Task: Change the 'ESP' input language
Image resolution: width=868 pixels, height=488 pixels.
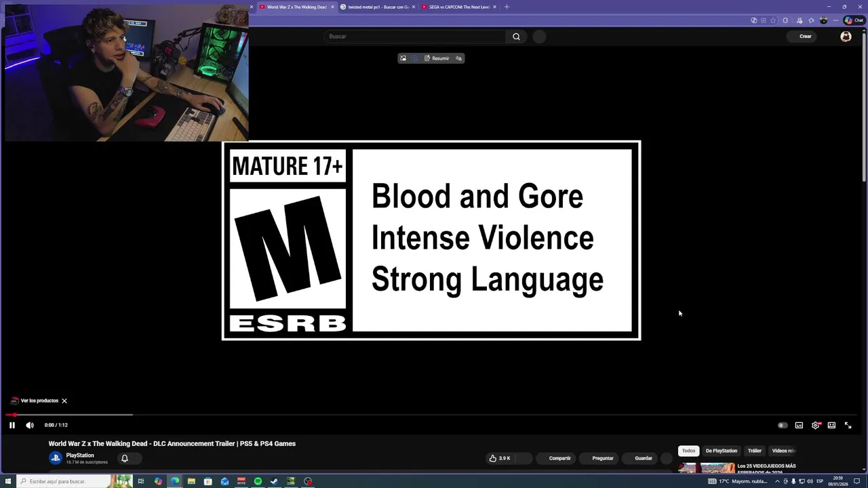Action: click(x=820, y=481)
